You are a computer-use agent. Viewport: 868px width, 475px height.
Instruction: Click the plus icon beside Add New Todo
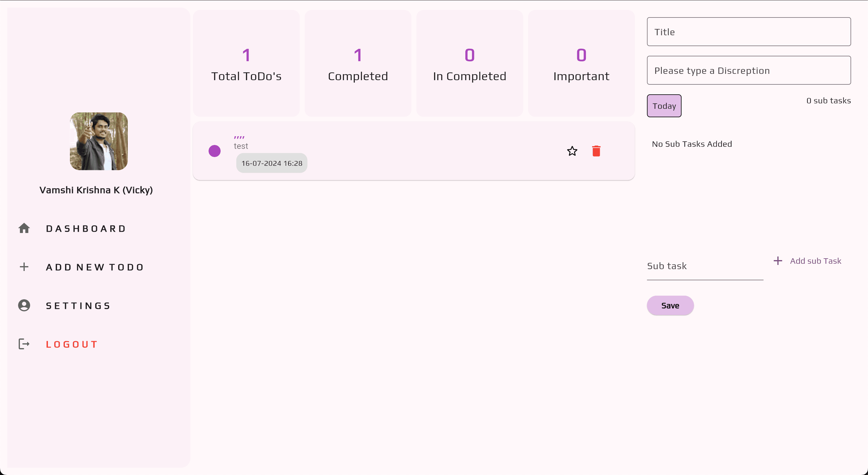point(24,267)
